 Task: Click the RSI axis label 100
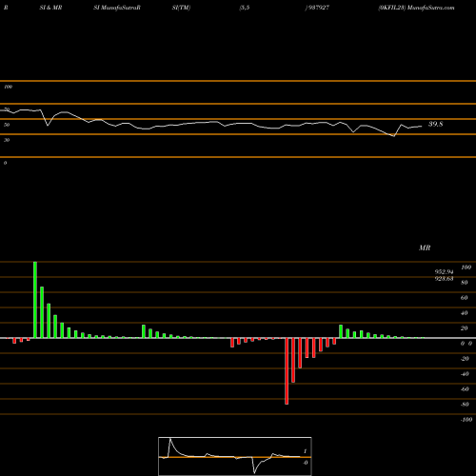8,87
